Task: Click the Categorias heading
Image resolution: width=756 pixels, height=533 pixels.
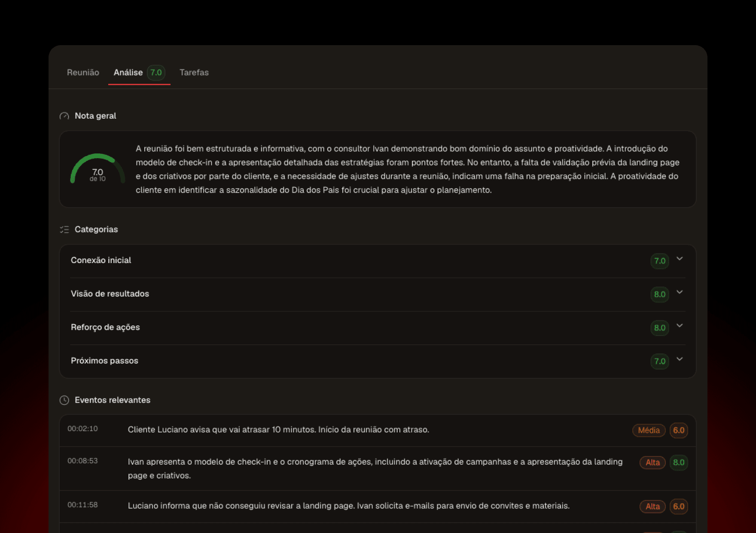Action: point(96,229)
